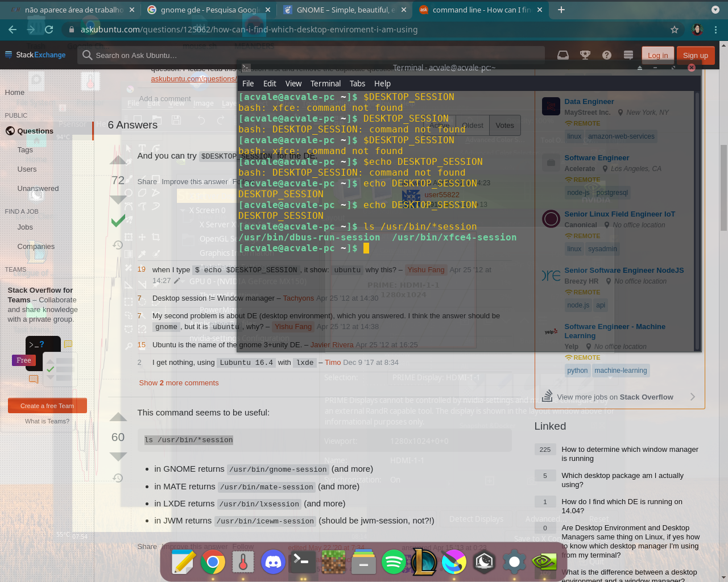This screenshot has width=728, height=582.
Task: Focus the Search on Ask Ubuntu field
Action: [x=312, y=55]
